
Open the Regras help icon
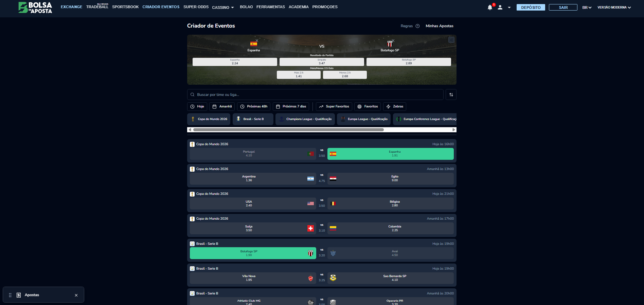pyautogui.click(x=417, y=26)
